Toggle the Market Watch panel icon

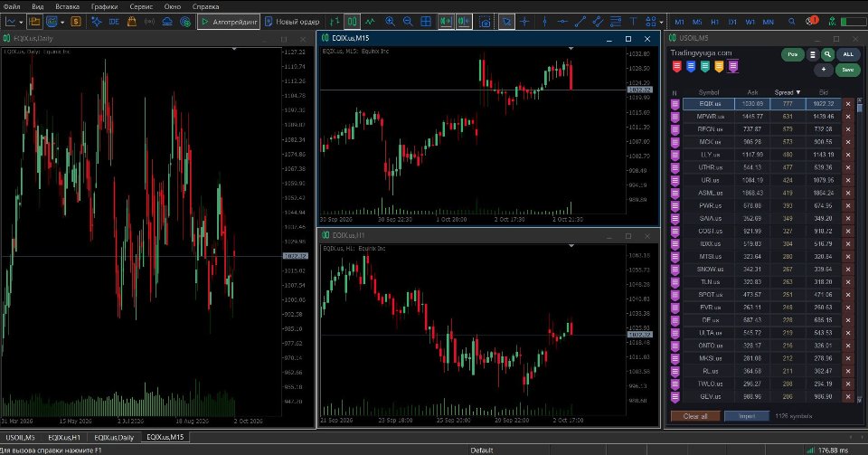click(x=52, y=22)
